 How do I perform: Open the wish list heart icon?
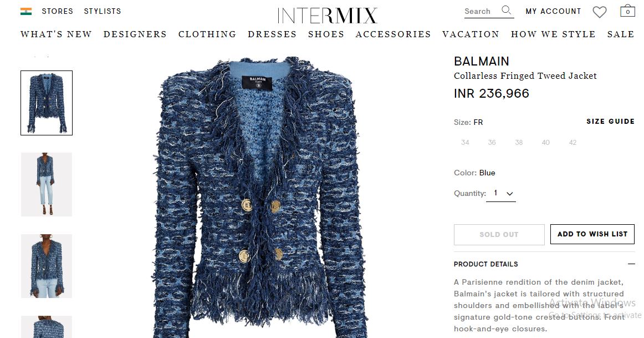coord(599,12)
